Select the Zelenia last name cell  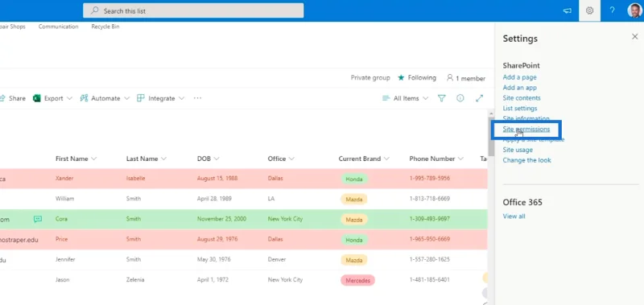pos(135,279)
